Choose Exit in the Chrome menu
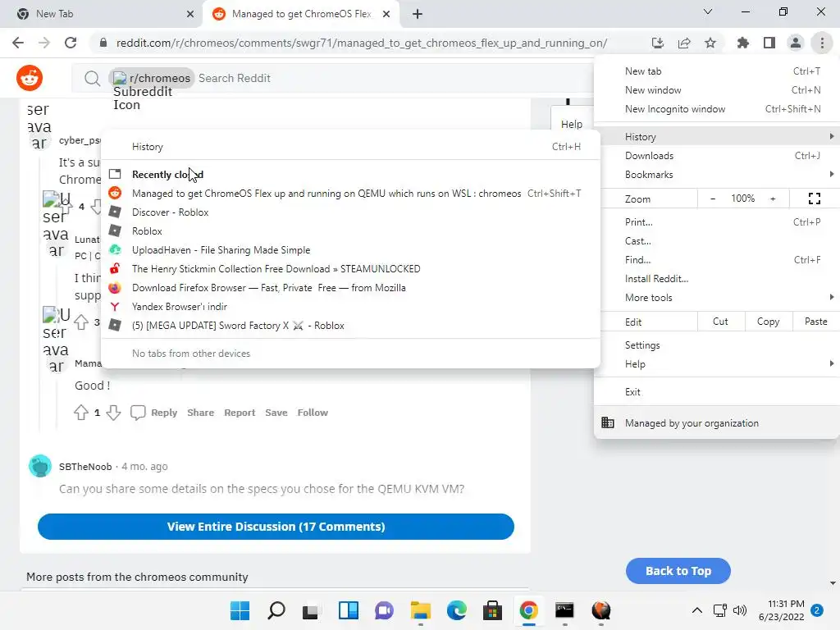 coord(716,392)
